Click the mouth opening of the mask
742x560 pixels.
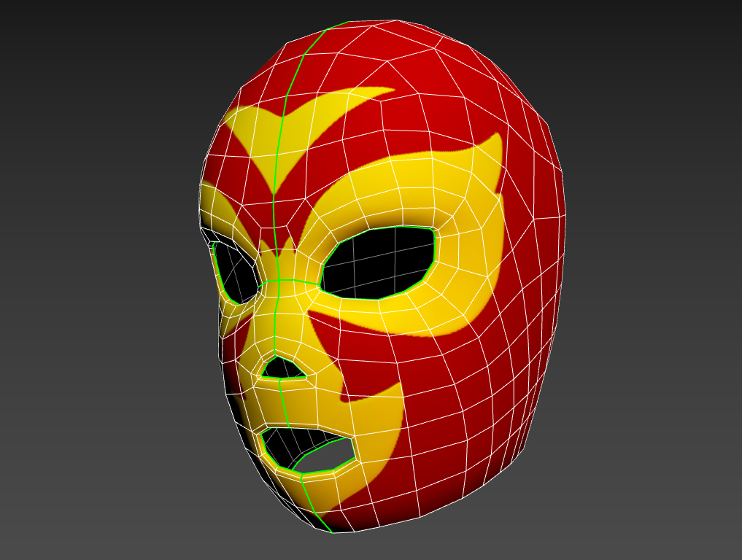pos(308,451)
